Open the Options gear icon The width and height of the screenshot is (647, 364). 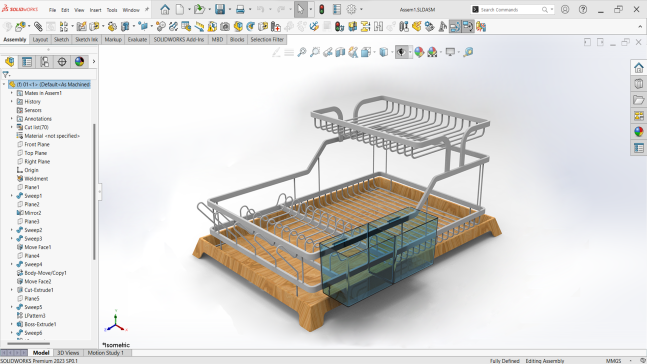(x=351, y=9)
